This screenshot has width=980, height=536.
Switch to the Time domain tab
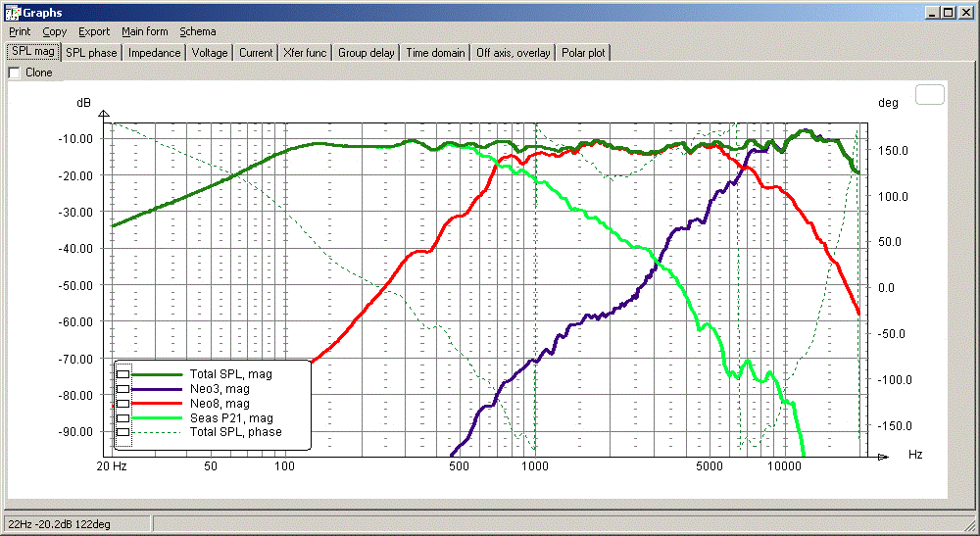click(436, 53)
